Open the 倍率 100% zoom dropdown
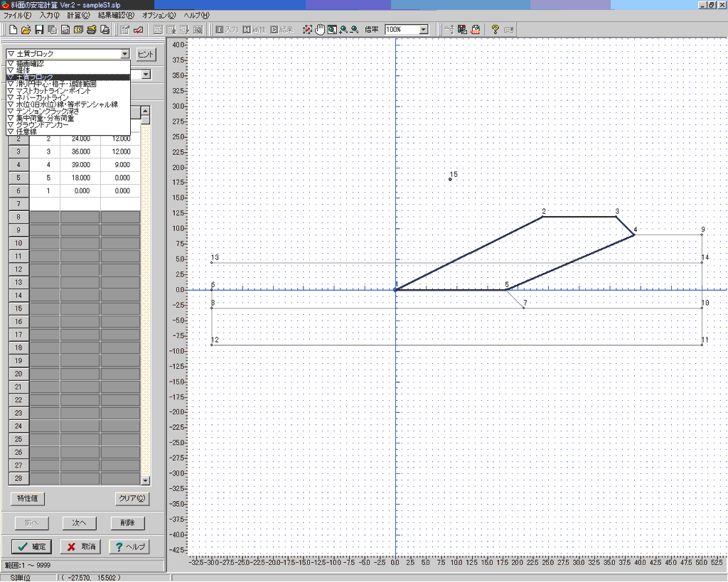This screenshot has height=582, width=728. [x=424, y=30]
